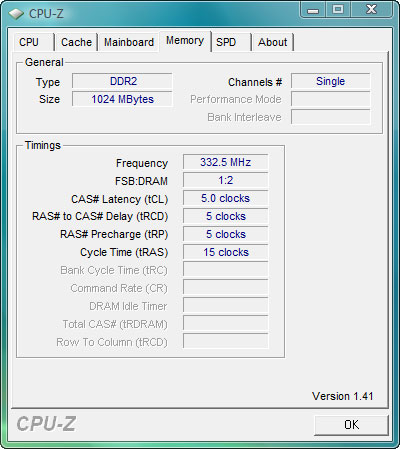This screenshot has width=400, height=449.
Task: Click the CAS# Latency value field
Action: click(x=226, y=198)
